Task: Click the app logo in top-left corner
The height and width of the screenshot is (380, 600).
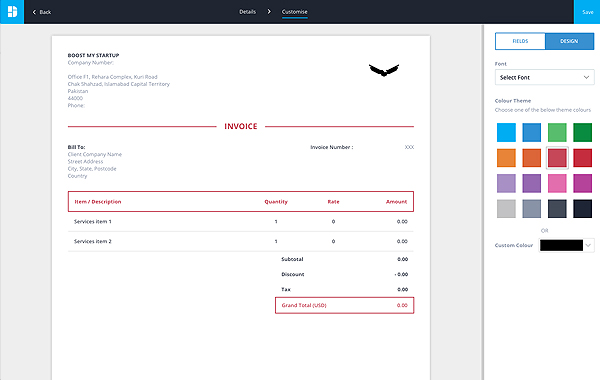Action: pos(12,12)
